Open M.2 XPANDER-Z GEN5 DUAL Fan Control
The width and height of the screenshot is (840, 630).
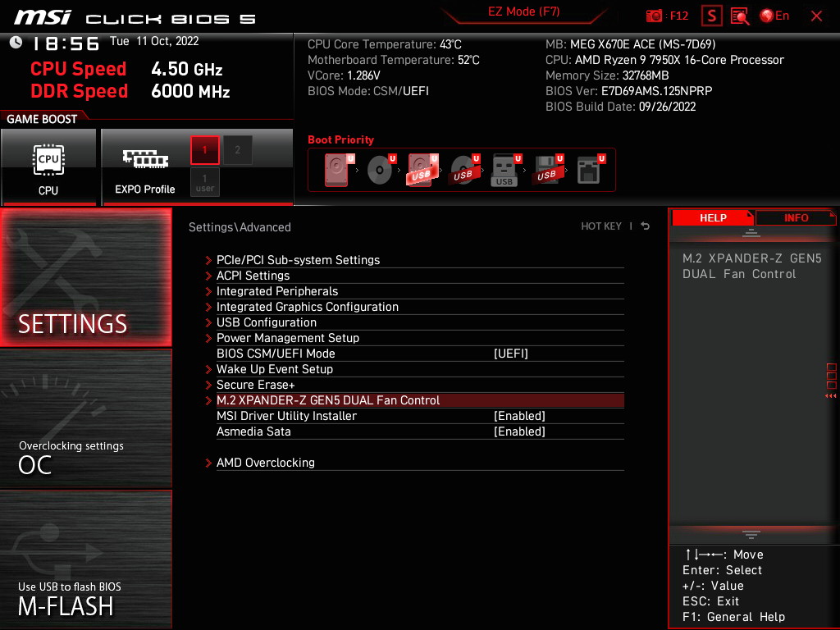415,400
